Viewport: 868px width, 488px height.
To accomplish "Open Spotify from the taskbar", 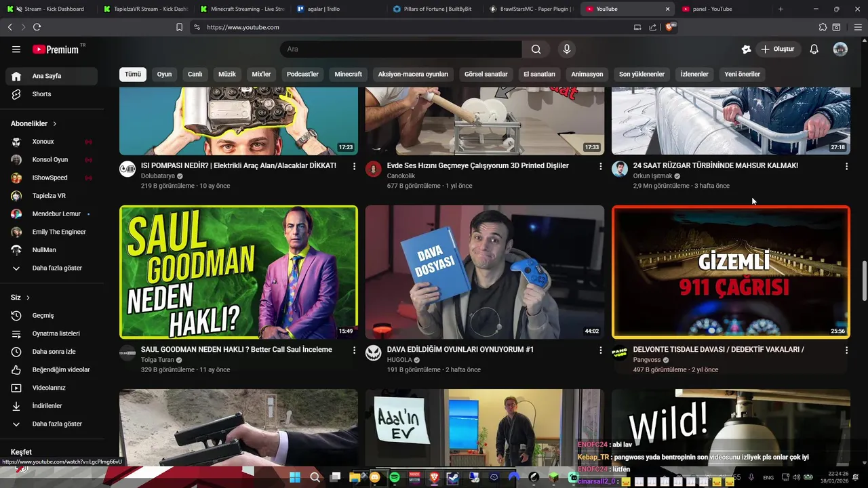I will click(395, 477).
